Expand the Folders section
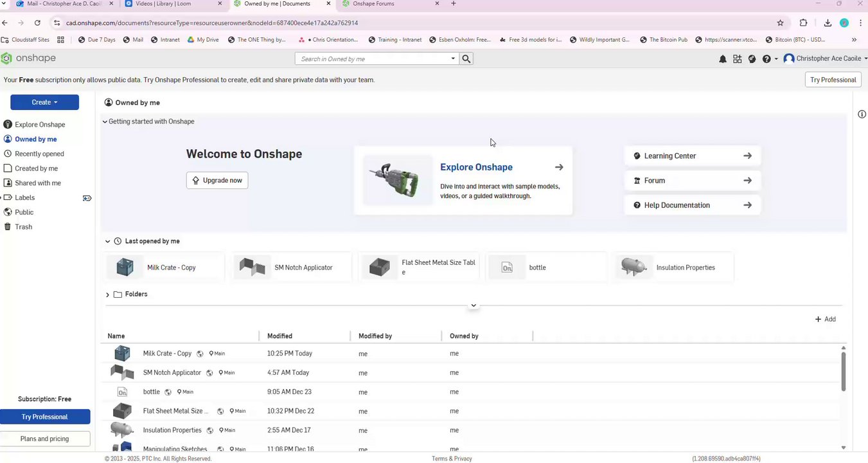Viewport: 868px width, 463px height. click(x=108, y=295)
